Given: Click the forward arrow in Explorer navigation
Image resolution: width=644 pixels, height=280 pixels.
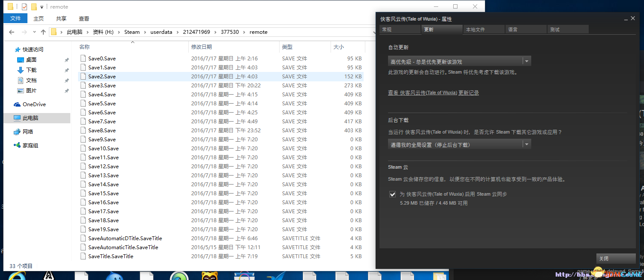Looking at the screenshot, I should click(x=24, y=32).
